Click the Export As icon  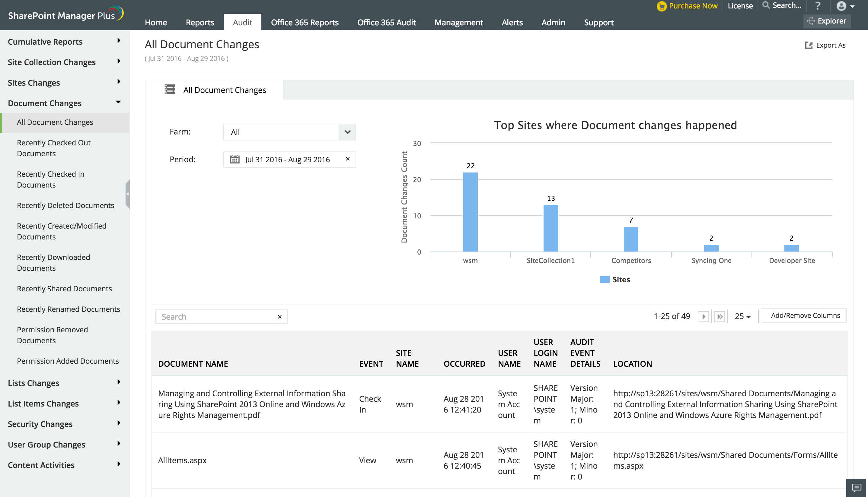point(809,46)
